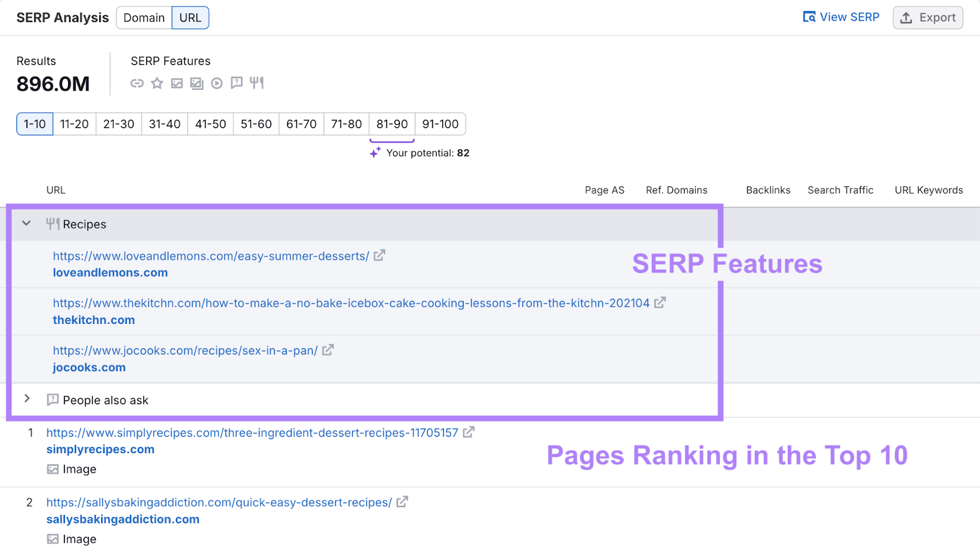980x556 pixels.
Task: Select the 91-100 results range
Action: pos(440,124)
